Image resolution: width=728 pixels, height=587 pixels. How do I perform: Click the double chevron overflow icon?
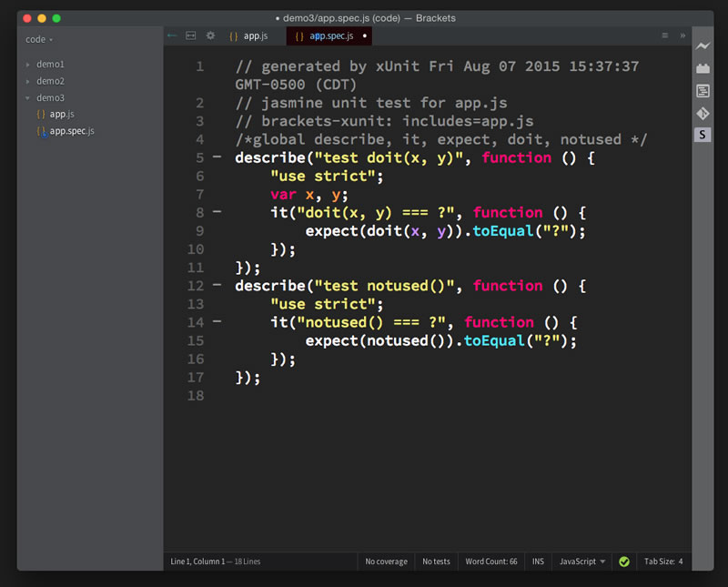tap(682, 35)
